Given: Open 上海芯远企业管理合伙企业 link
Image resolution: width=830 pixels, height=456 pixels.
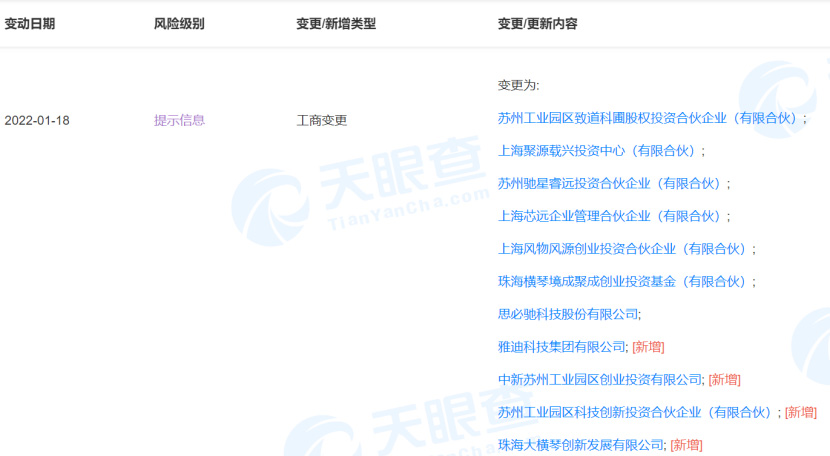Looking at the screenshot, I should coord(610,216).
